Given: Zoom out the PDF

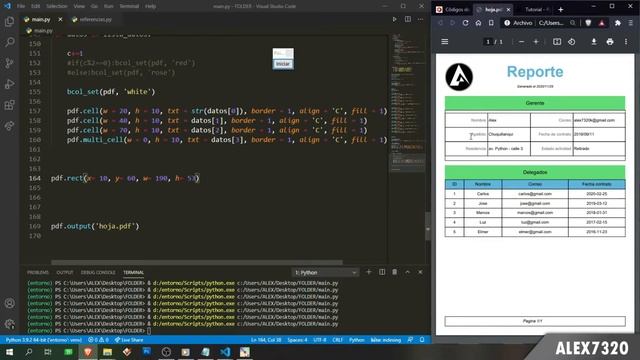Looking at the screenshot, I should 521,42.
